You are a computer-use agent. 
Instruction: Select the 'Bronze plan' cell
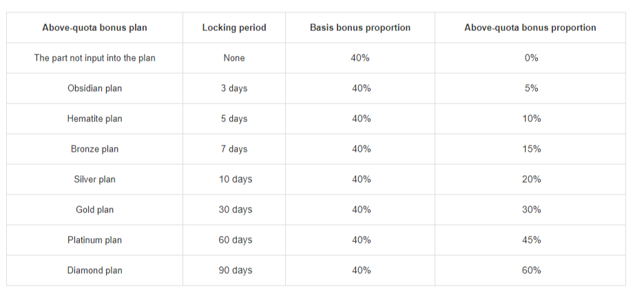(94, 149)
